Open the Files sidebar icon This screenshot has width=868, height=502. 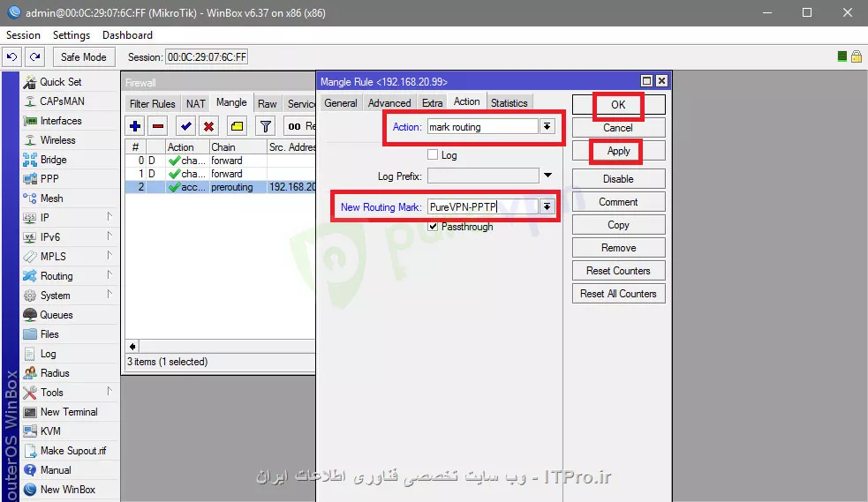[30, 333]
